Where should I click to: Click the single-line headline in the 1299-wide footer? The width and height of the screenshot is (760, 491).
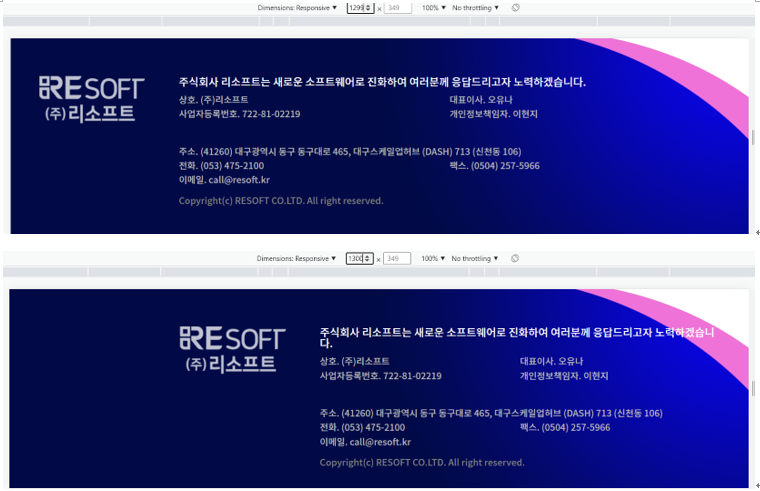click(x=382, y=82)
